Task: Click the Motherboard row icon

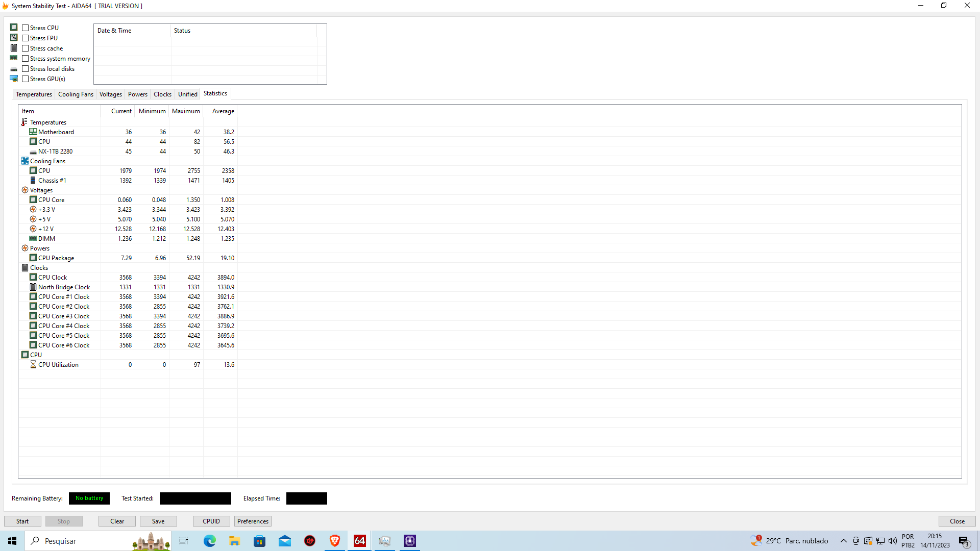Action: click(33, 132)
